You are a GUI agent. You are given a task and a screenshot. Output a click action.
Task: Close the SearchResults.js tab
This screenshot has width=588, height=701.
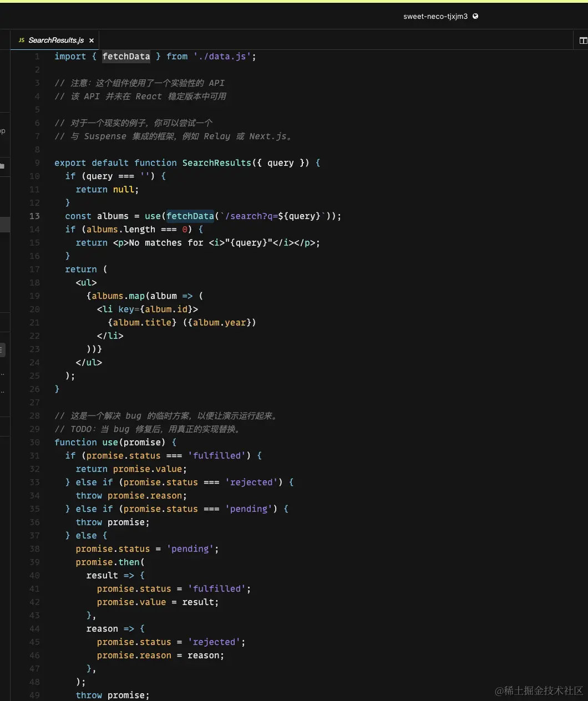[x=92, y=40]
